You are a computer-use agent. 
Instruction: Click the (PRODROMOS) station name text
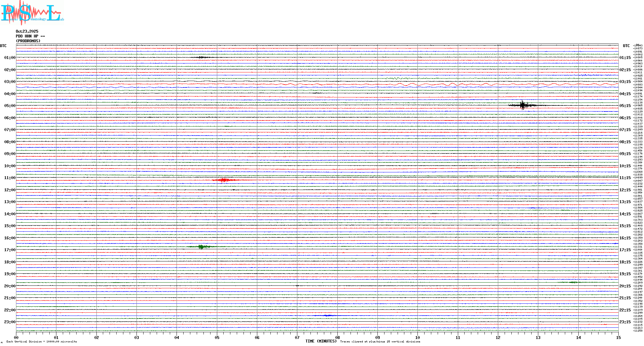coord(28,41)
